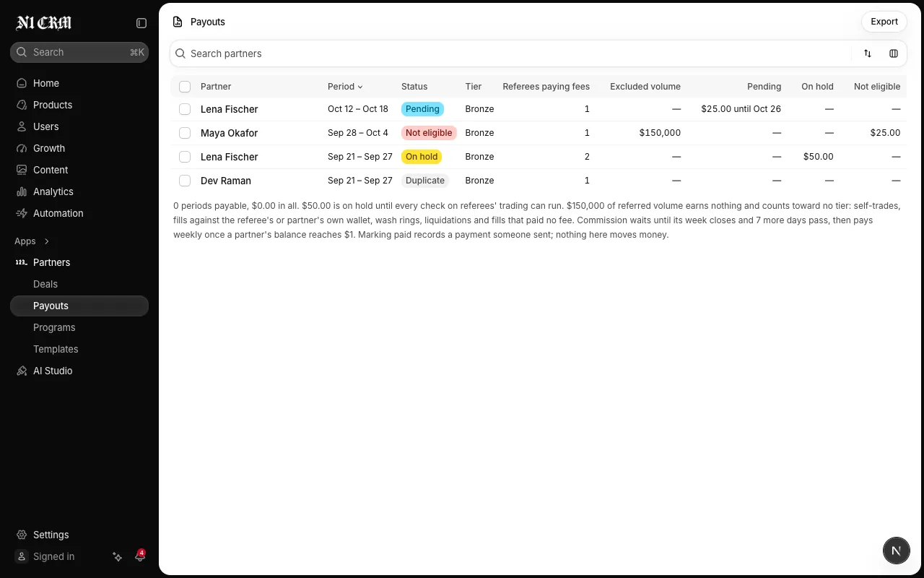The height and width of the screenshot is (578, 924).
Task: Click the Products icon in sidebar
Action: (22, 105)
